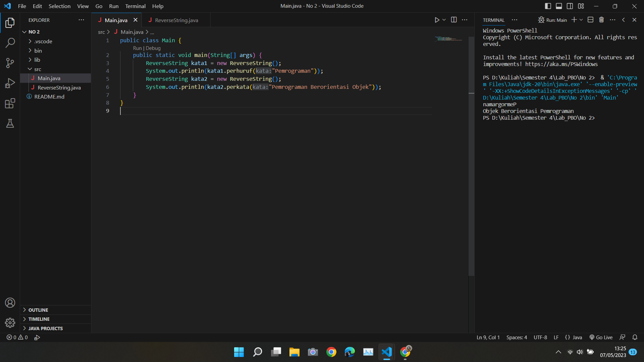Toggle the secondary side bar
The image size is (644, 362).
570,6
